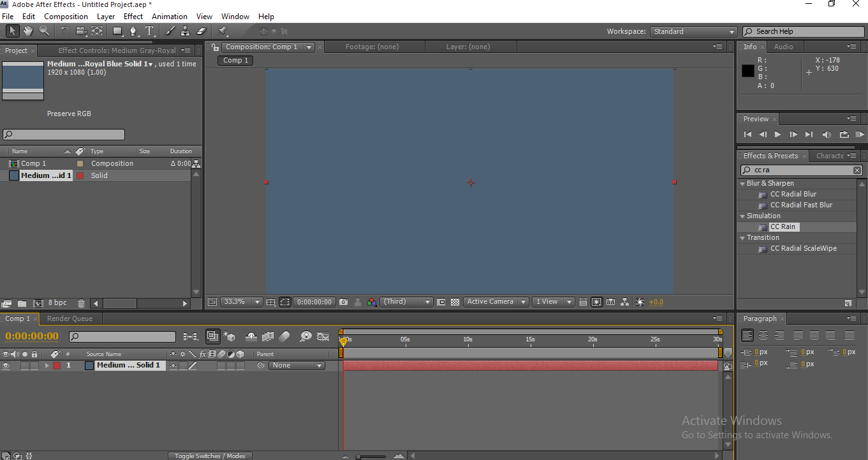The image size is (868, 460).
Task: Select the Zoom tool in toolbar
Action: [x=44, y=31]
